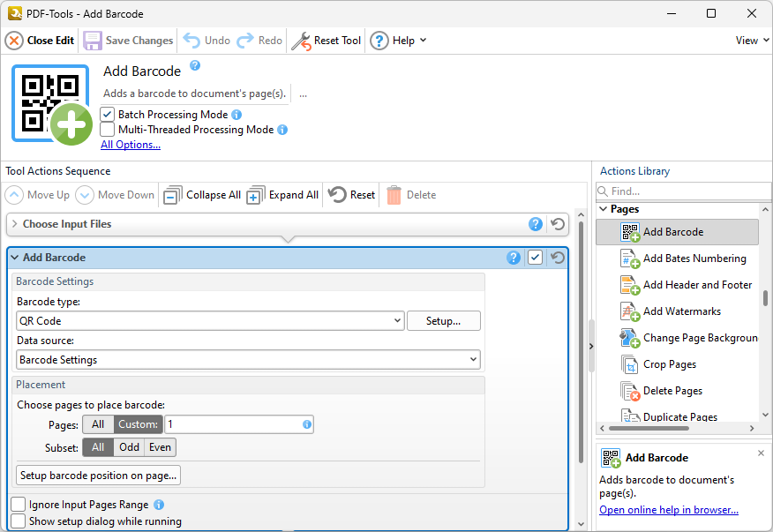Click Expand All icon
The image size is (773, 532).
click(256, 195)
